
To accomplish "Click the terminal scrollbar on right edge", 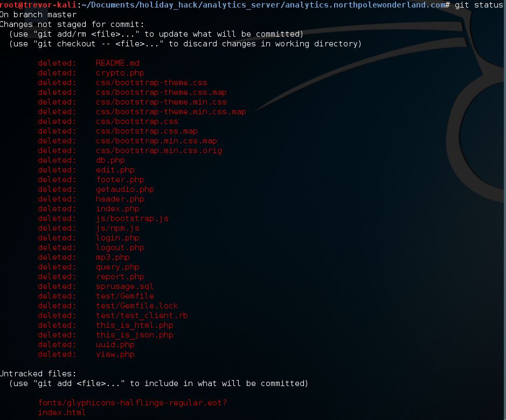I will click(503, 210).
